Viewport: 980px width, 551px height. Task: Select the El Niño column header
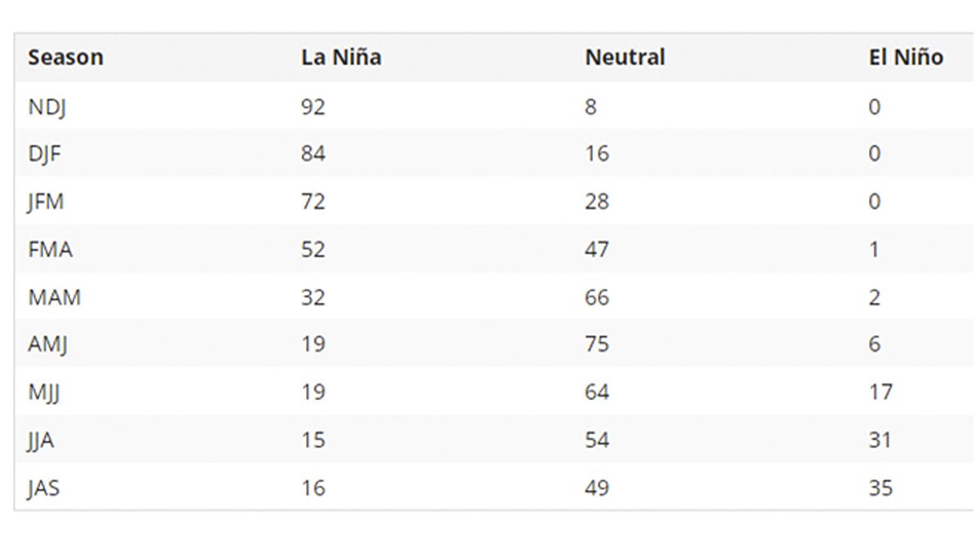click(906, 57)
